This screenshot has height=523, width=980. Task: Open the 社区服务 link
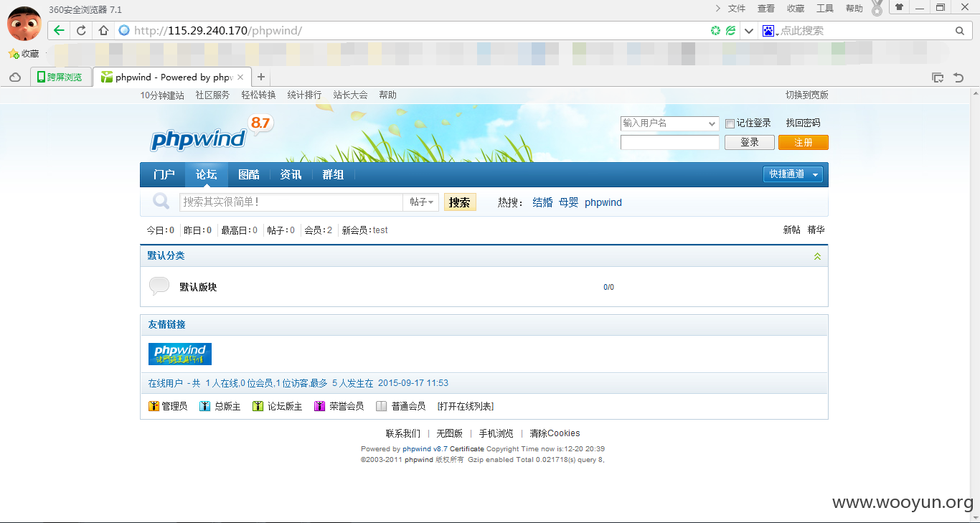tap(212, 95)
